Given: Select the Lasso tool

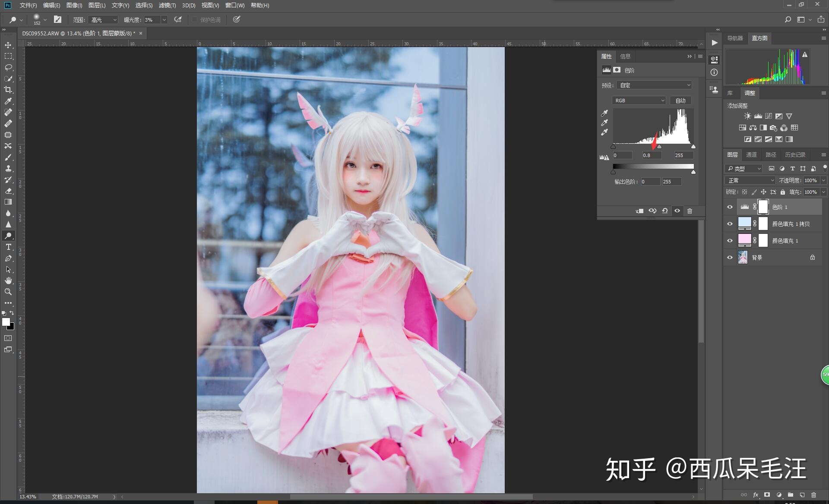Looking at the screenshot, I should pos(8,67).
